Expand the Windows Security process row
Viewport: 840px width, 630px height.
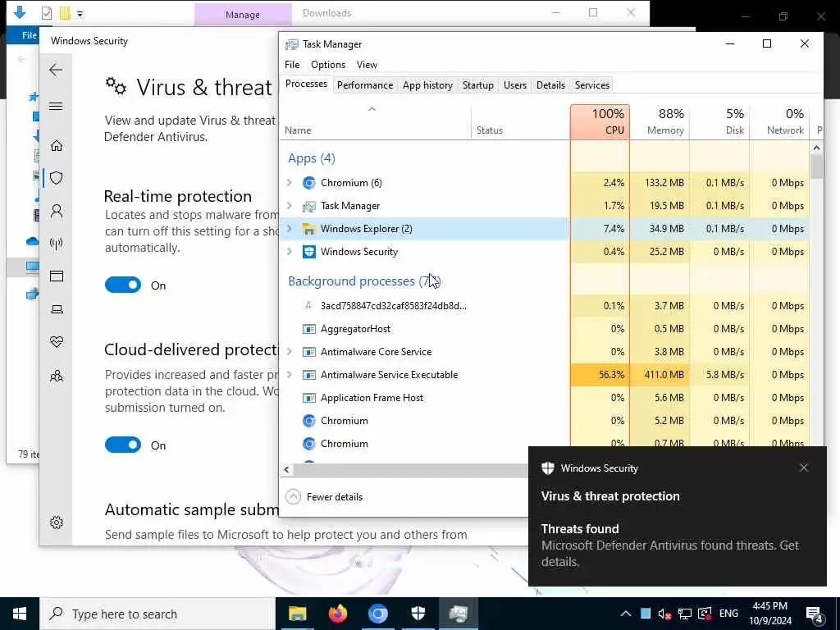[290, 252]
